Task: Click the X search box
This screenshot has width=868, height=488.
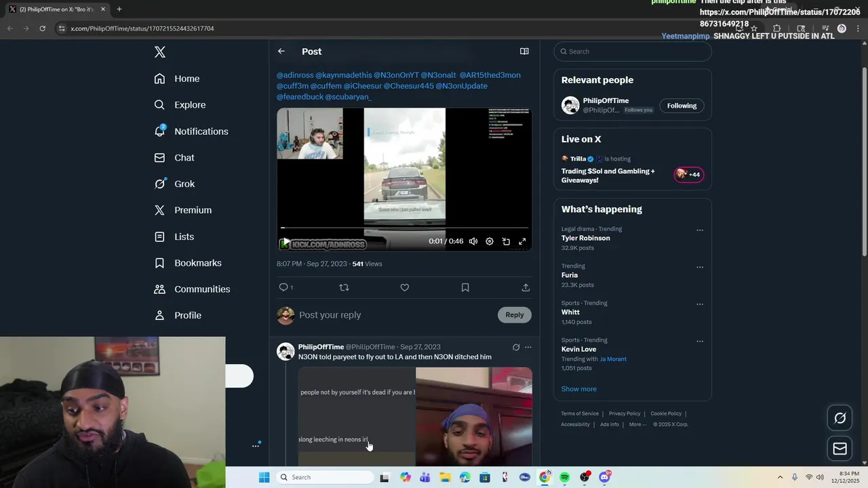Action: [633, 52]
